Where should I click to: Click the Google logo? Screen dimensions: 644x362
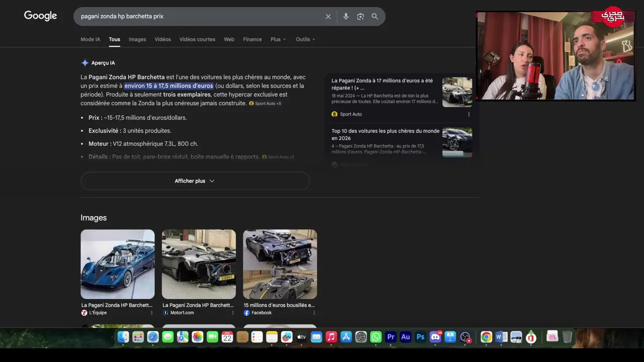pos(40,16)
